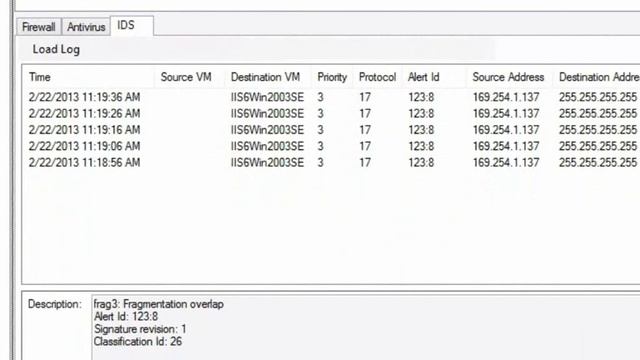Click alert id 123:8 in the 11:19:06 row
640x360 pixels.
(x=421, y=146)
